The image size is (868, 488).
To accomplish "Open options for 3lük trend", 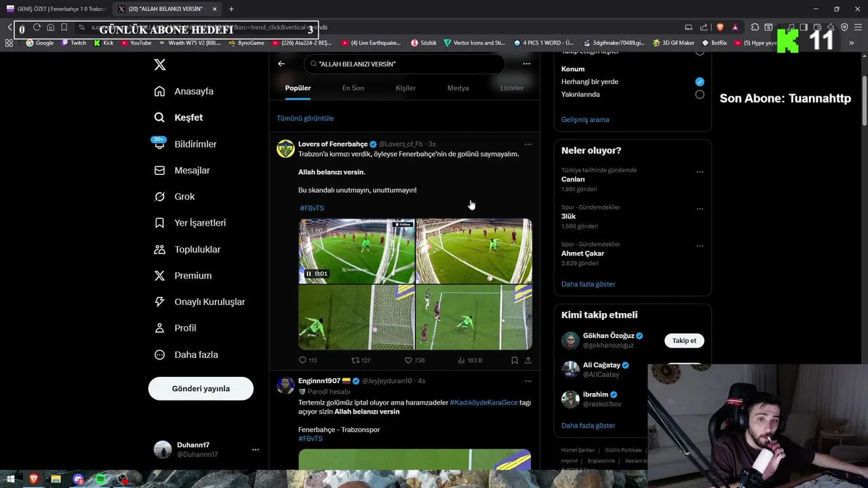I will [700, 209].
